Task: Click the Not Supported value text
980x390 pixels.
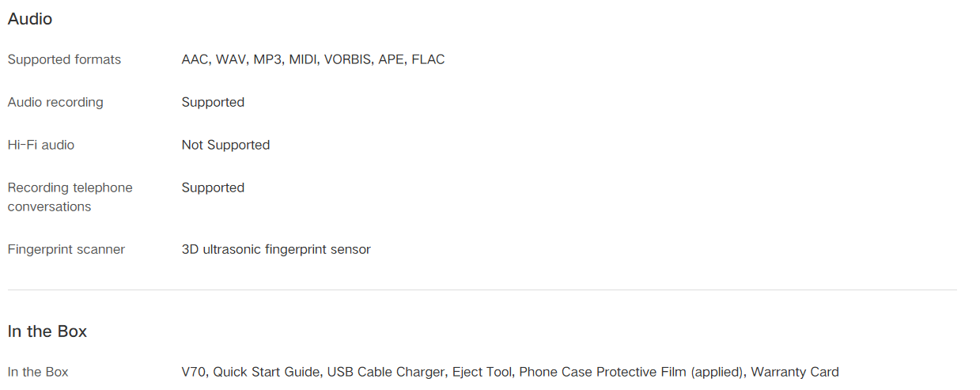Action: 225,145
